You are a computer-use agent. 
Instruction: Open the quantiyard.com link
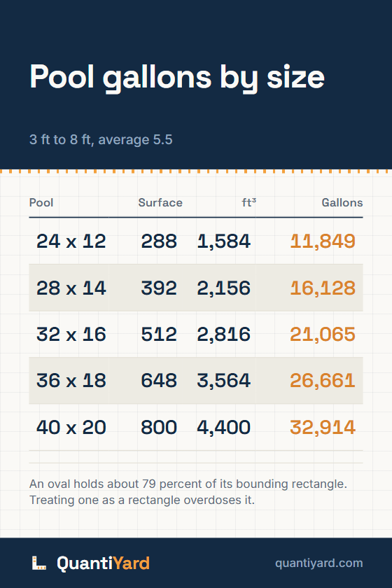[x=319, y=563]
